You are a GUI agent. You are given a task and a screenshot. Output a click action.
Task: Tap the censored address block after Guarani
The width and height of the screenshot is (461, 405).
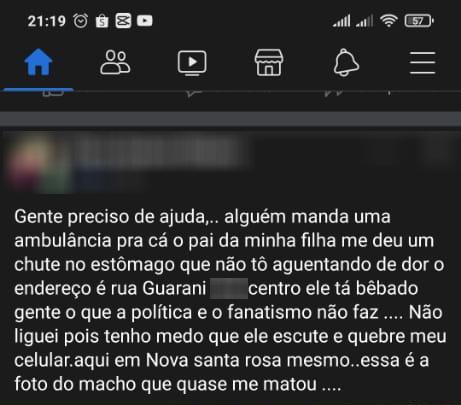click(x=229, y=288)
